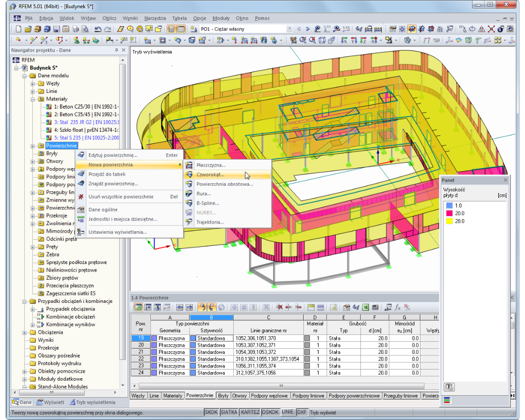525x420 pixels.
Task: Expand the Pręty tree node
Action: (33, 247)
